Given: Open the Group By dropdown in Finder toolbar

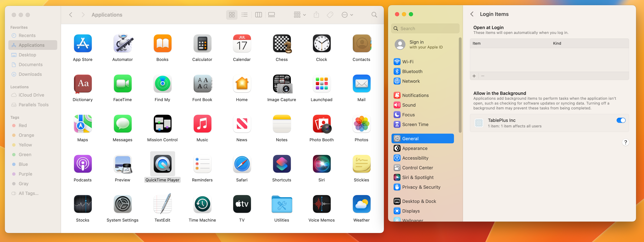Looking at the screenshot, I should [299, 15].
